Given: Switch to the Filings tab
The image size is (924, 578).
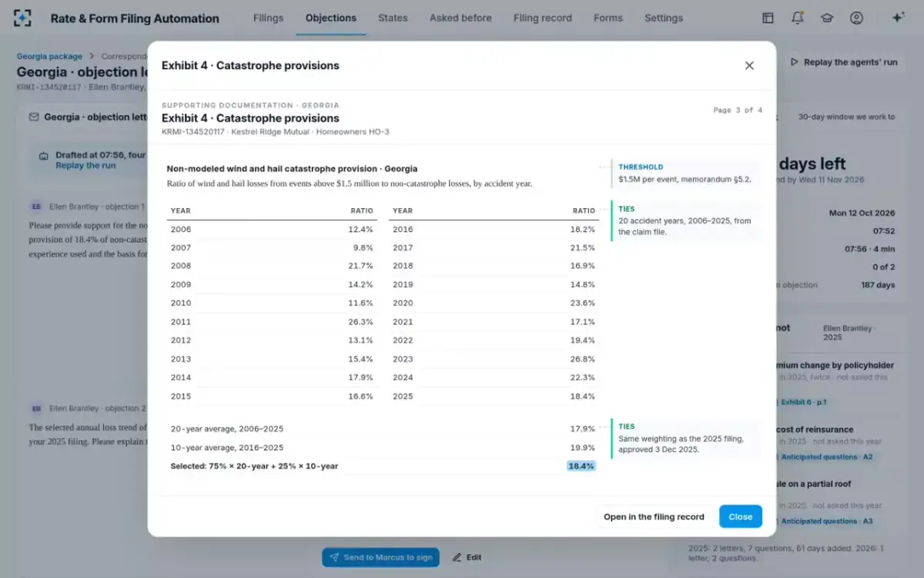Looking at the screenshot, I should point(268,18).
